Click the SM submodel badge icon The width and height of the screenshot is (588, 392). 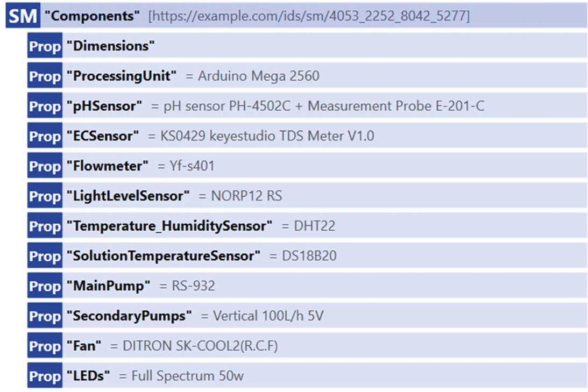point(24,16)
